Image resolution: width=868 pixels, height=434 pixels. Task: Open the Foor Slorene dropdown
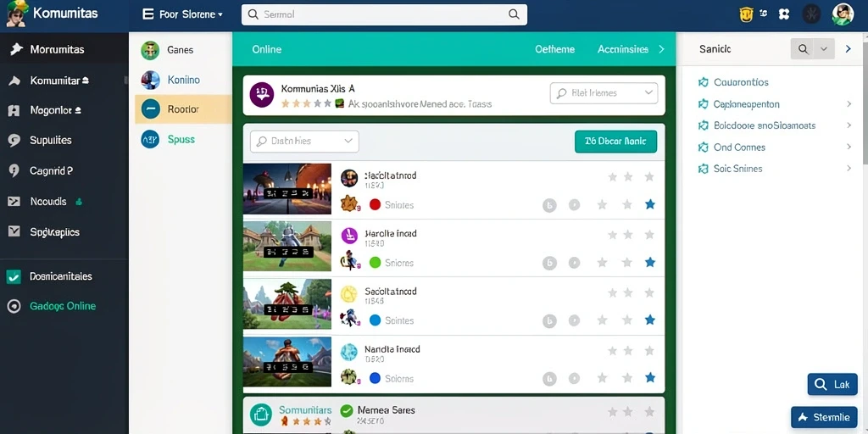183,14
